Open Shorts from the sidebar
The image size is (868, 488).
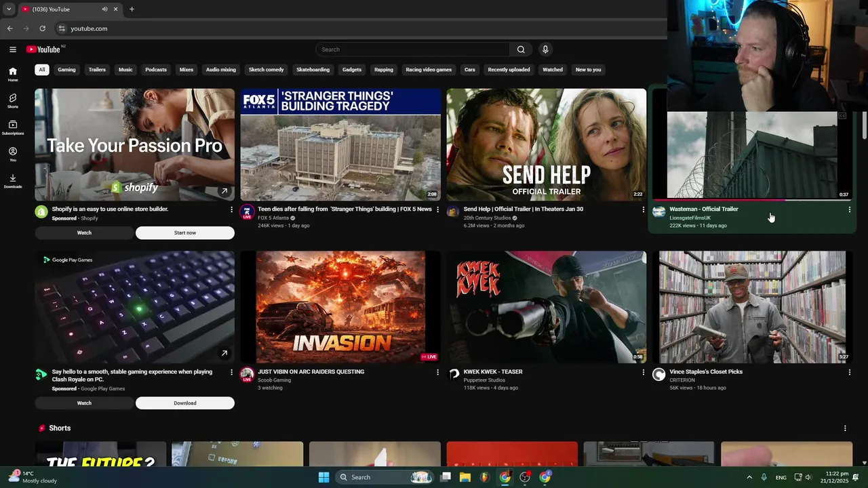pyautogui.click(x=13, y=101)
